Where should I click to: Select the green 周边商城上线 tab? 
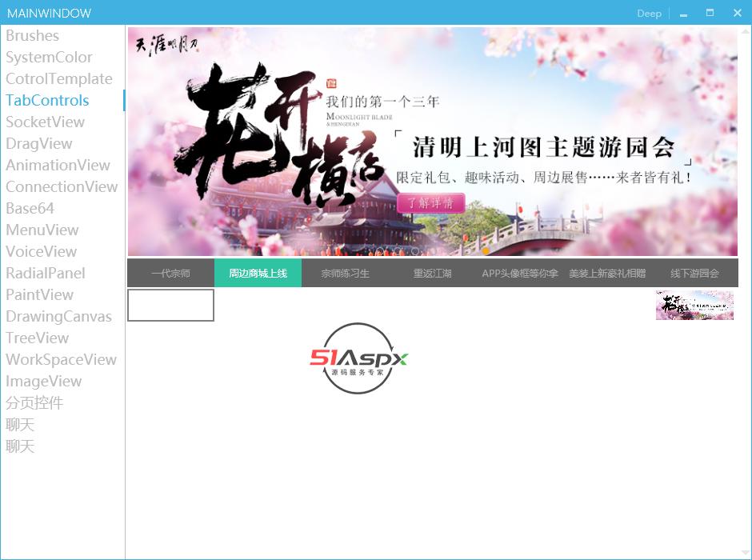click(x=258, y=274)
